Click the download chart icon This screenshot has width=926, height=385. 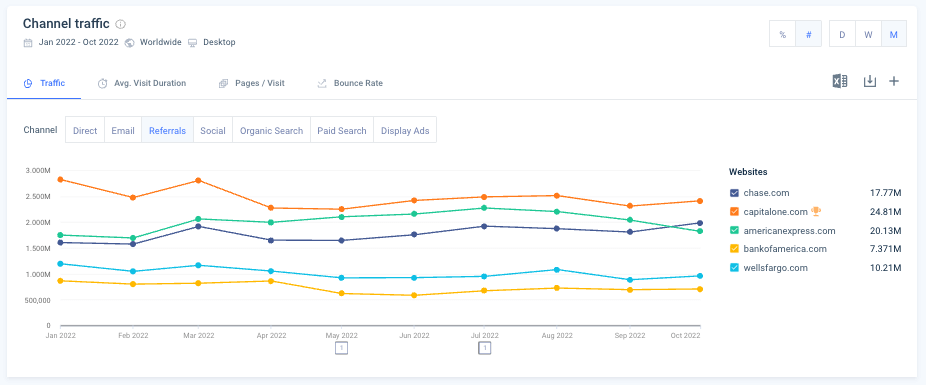tap(869, 81)
